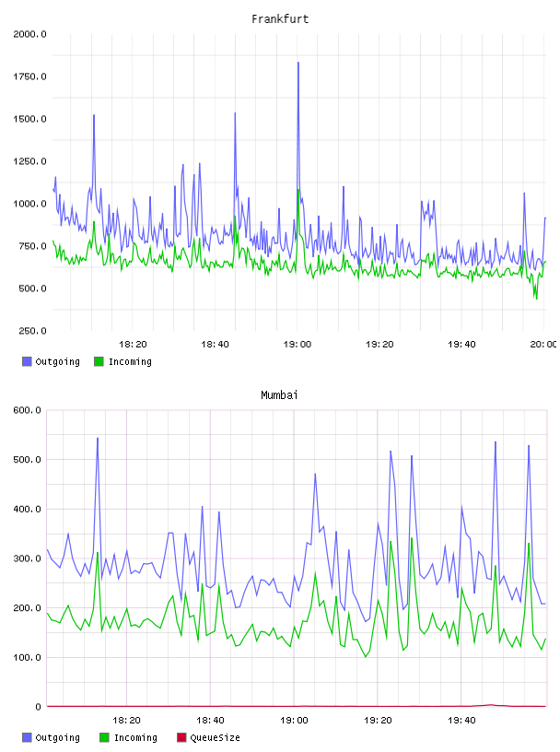The height and width of the screenshot is (752, 560).
Task: Select the Outgoing label in Mumbai legend
Action: (57, 737)
